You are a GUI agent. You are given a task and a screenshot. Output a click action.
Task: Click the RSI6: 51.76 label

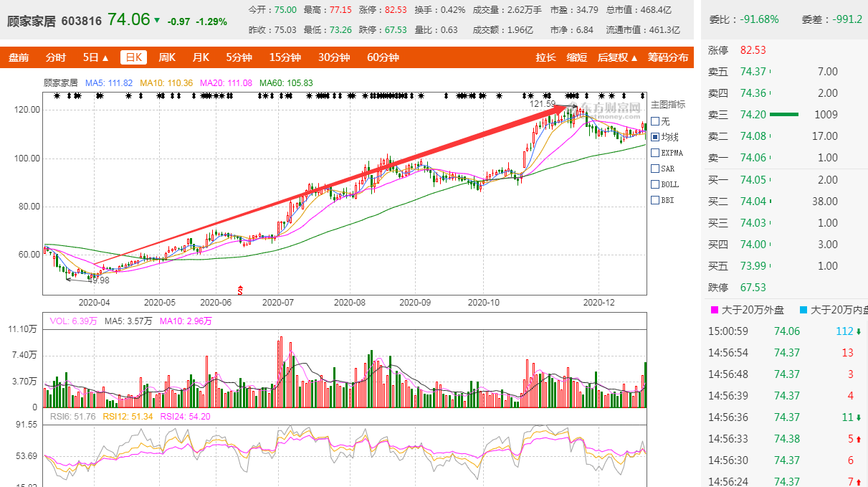(x=73, y=417)
